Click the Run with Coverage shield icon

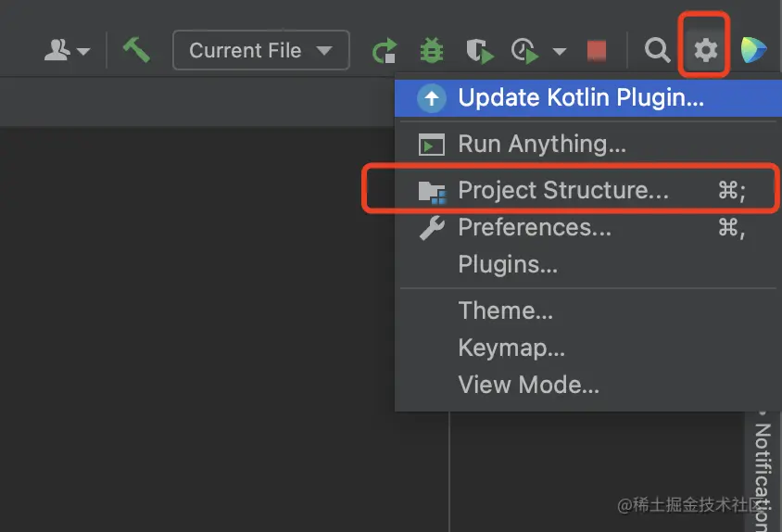479,50
